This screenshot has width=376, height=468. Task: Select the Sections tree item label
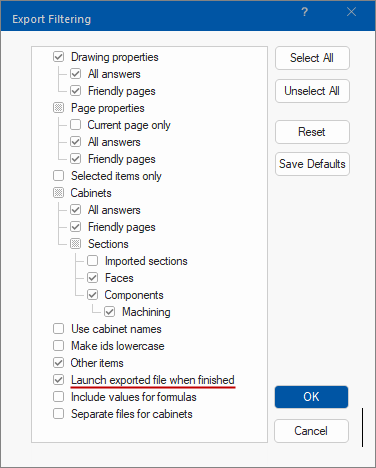[x=108, y=244]
